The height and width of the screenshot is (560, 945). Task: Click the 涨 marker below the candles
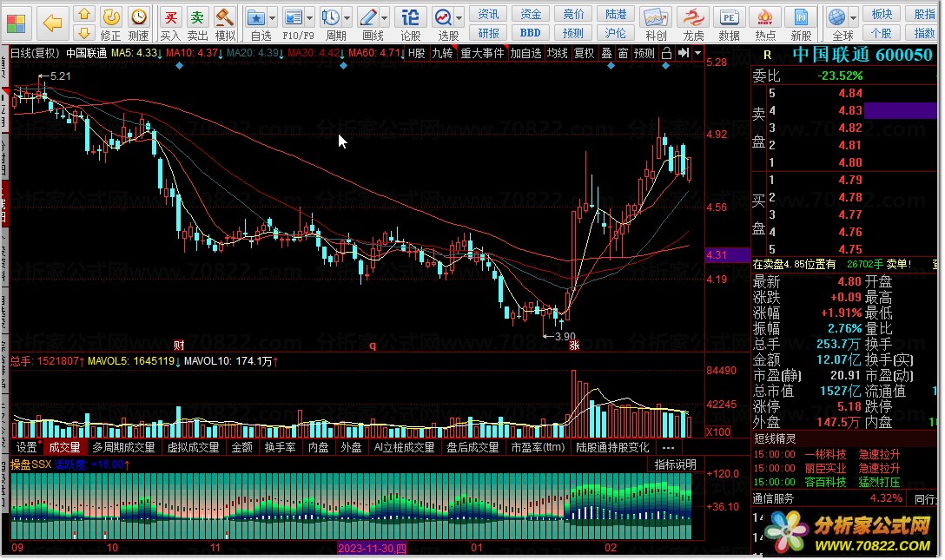tap(574, 345)
